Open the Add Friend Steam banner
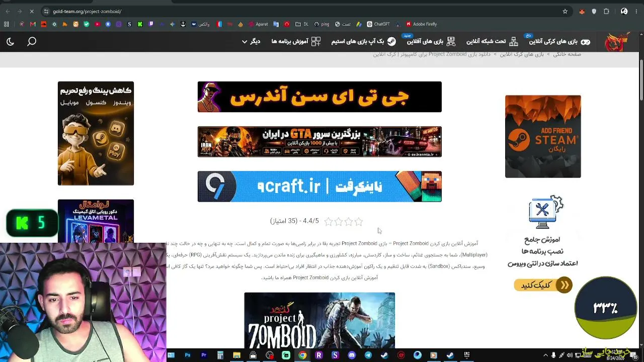 point(543,136)
